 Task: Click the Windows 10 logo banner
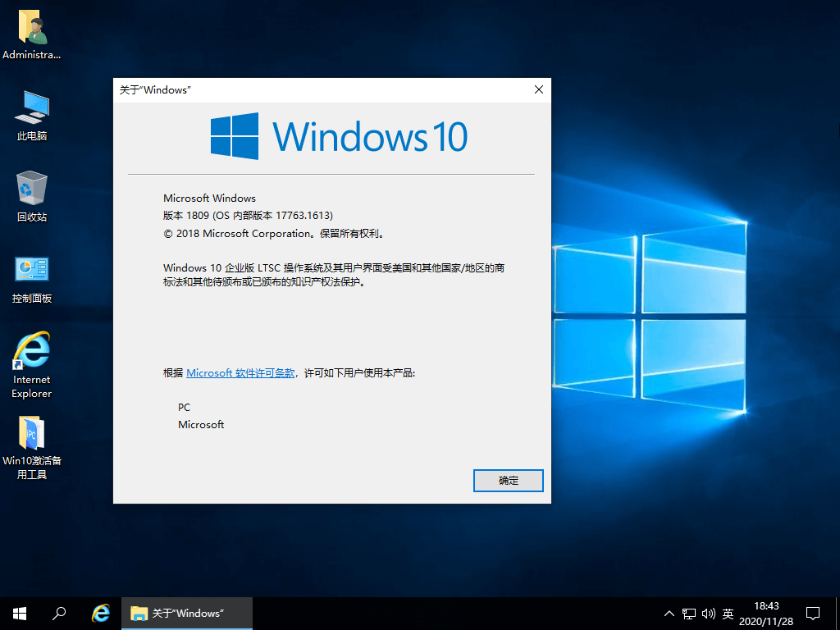(x=339, y=136)
